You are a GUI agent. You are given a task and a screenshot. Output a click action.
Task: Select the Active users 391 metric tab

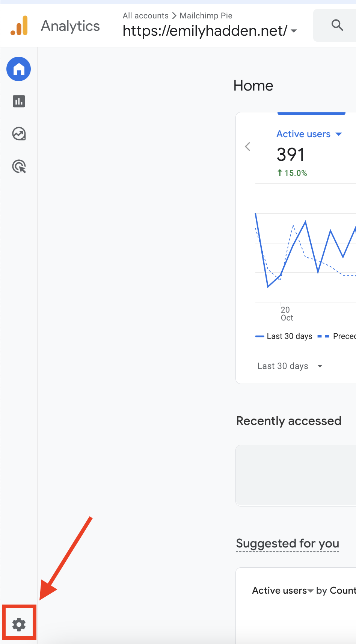[303, 154]
